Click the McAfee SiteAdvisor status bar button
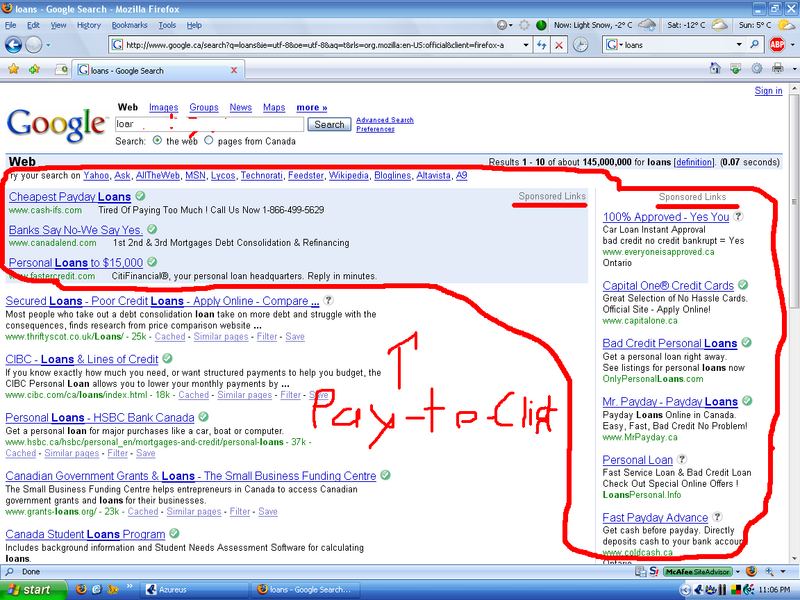Image resolution: width=800 pixels, height=600 pixels. pyautogui.click(x=697, y=571)
